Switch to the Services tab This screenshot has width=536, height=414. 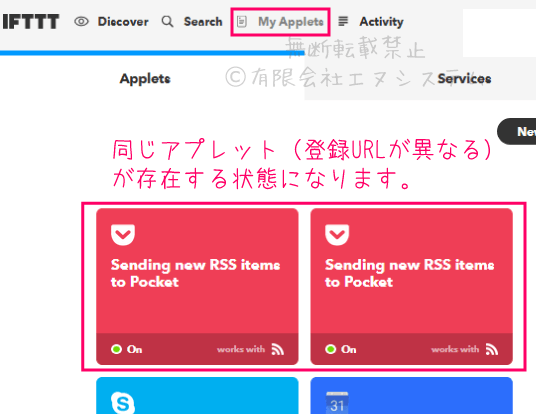[x=464, y=79]
